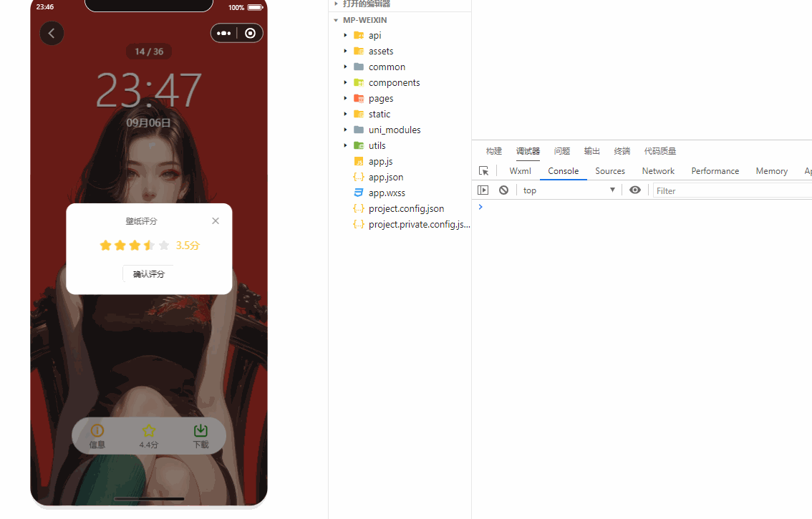Confirm the rating with 确认评分 button
This screenshot has width=812, height=519.
point(149,274)
